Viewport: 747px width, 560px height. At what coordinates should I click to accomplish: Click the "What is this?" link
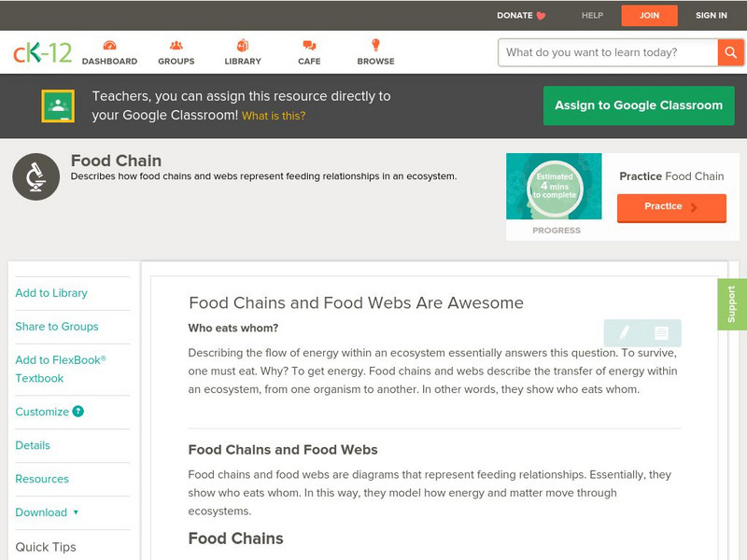click(274, 116)
